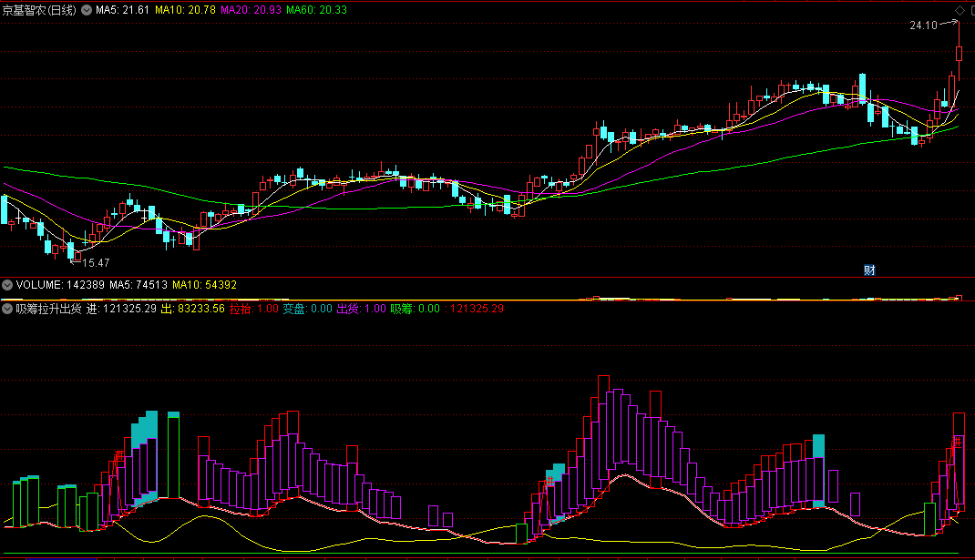Click the 变盘: 0.00 value
Screen dimensions: 975x560
point(308,309)
